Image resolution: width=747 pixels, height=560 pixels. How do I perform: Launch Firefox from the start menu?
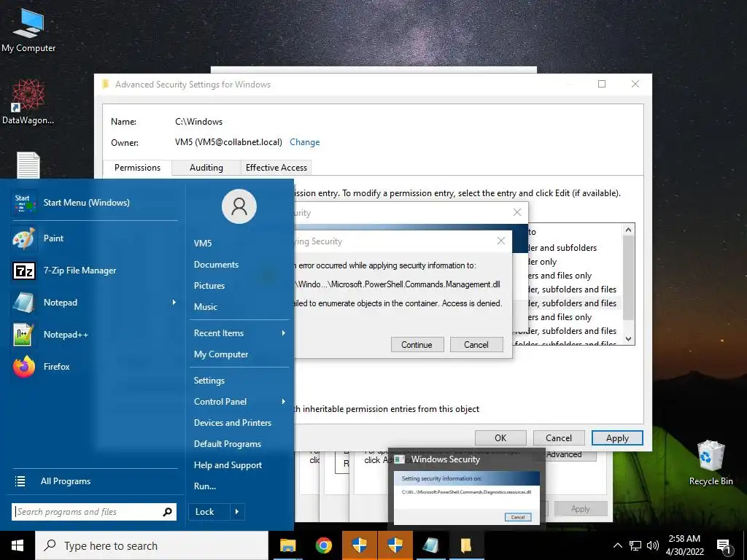click(94, 367)
